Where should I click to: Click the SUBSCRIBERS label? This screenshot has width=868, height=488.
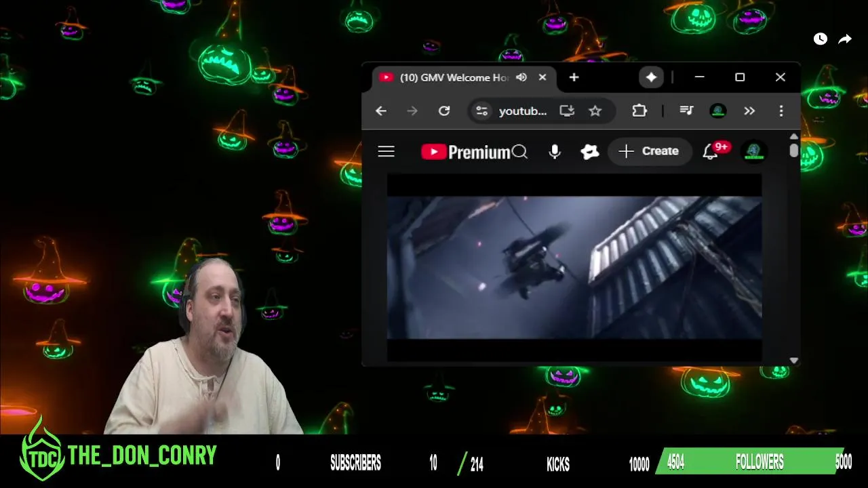pyautogui.click(x=355, y=463)
